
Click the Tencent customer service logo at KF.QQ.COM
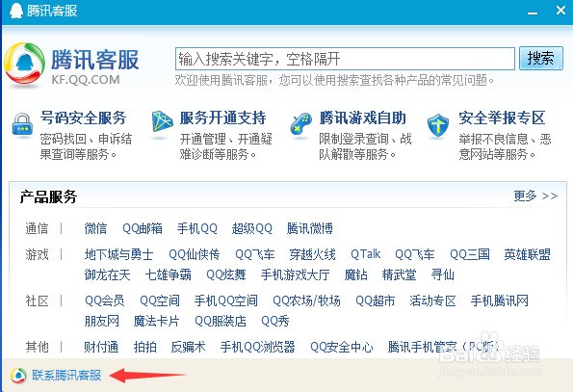coord(25,64)
